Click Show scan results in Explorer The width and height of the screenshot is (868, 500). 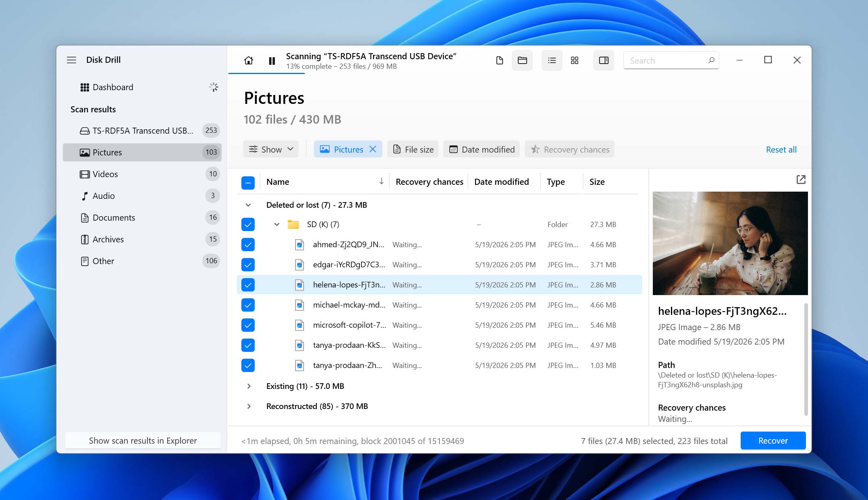[x=143, y=440]
